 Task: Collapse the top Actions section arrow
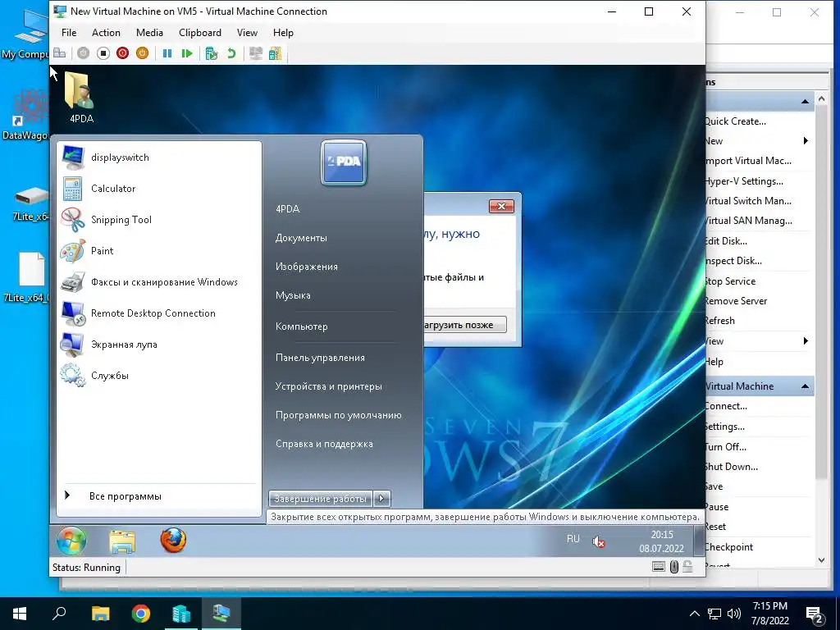[806, 101]
